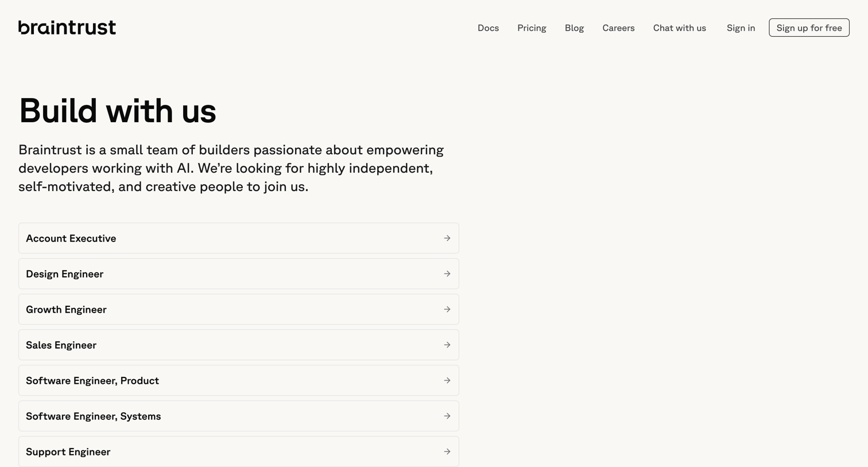
Task: Open the Support Engineer listing title
Action: [x=68, y=452]
